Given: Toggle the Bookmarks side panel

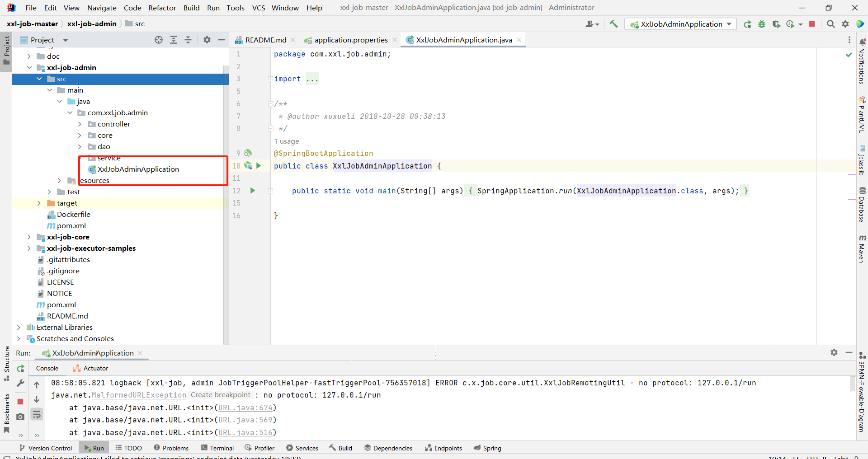Looking at the screenshot, I should click(x=7, y=413).
